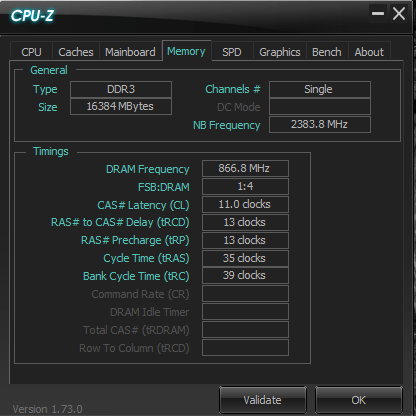Click the NB Frequency label
Viewport: 416px width, 416px height.
[x=227, y=125]
